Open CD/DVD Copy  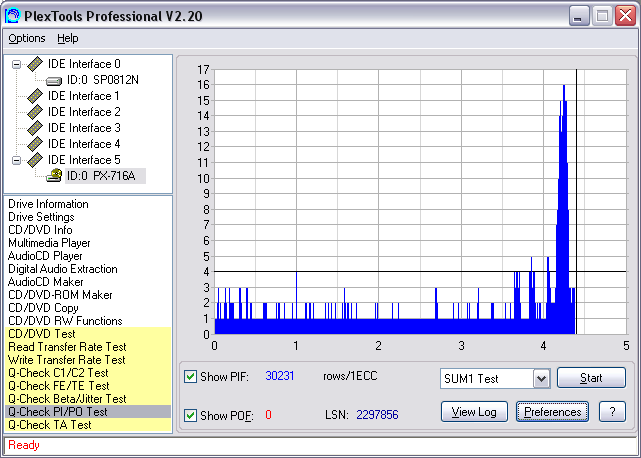click(43, 308)
